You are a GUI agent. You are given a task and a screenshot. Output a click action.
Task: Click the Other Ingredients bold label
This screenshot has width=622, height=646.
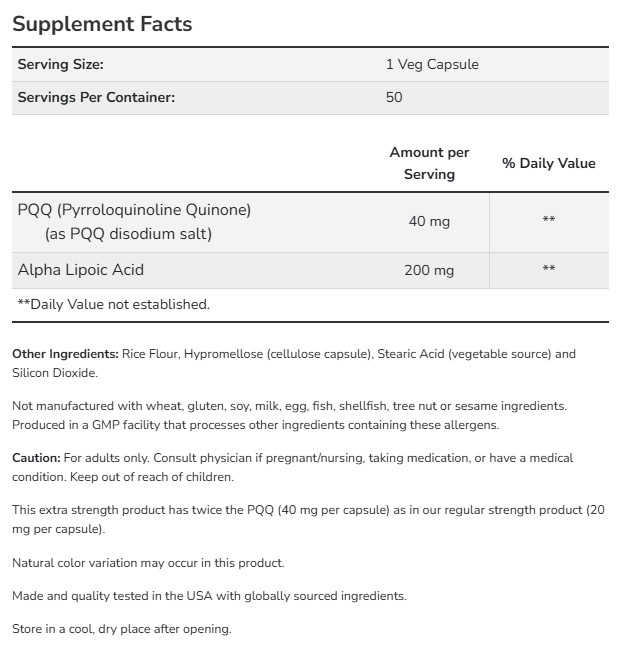(65, 354)
